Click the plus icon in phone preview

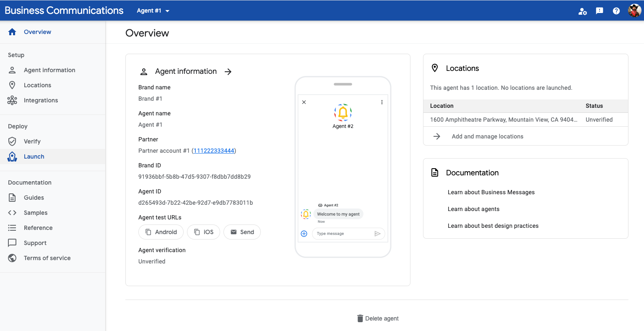[x=304, y=234]
